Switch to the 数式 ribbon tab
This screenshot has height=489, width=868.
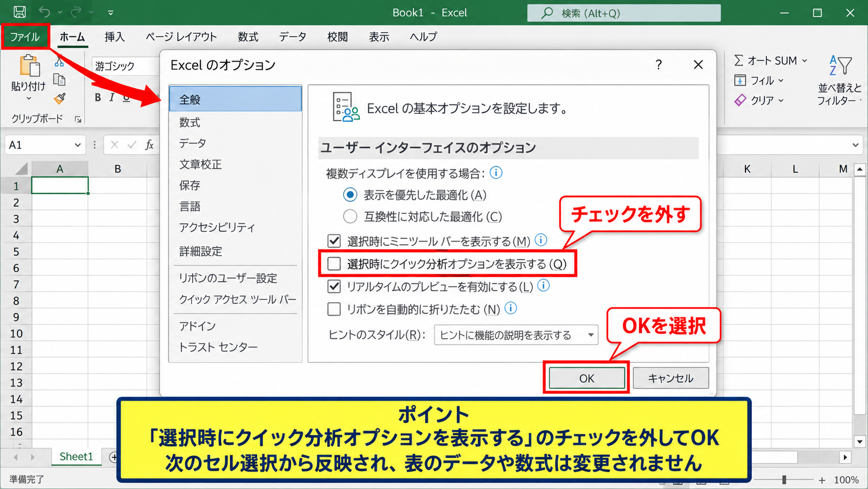pyautogui.click(x=248, y=37)
